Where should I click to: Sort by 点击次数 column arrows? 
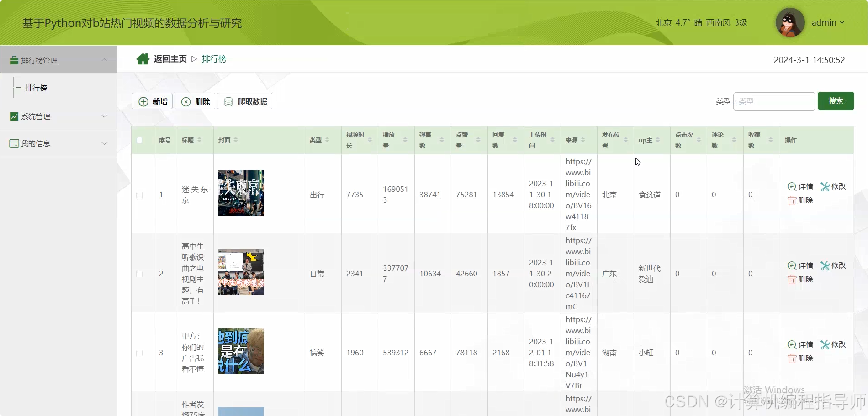[699, 140]
